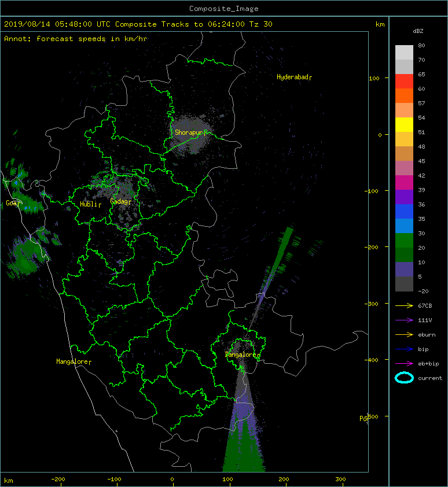Click the '-300' tick label on vertical axis
448x487 pixels.
[372, 304]
